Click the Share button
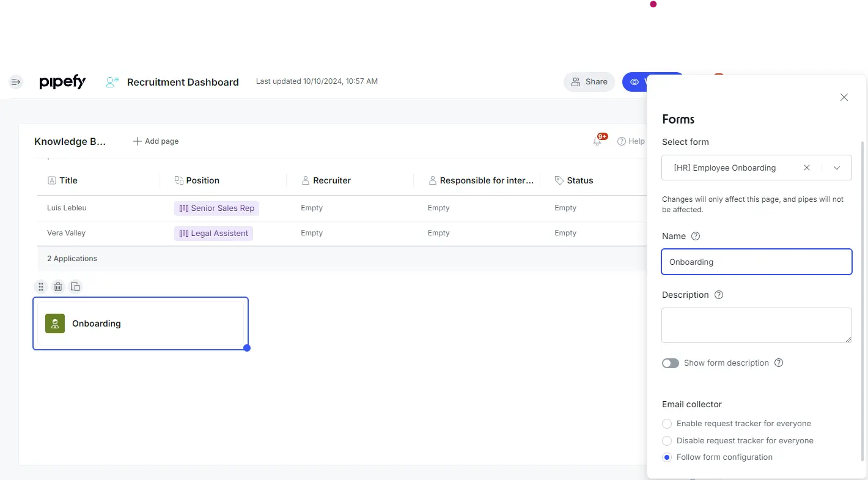 pos(589,81)
